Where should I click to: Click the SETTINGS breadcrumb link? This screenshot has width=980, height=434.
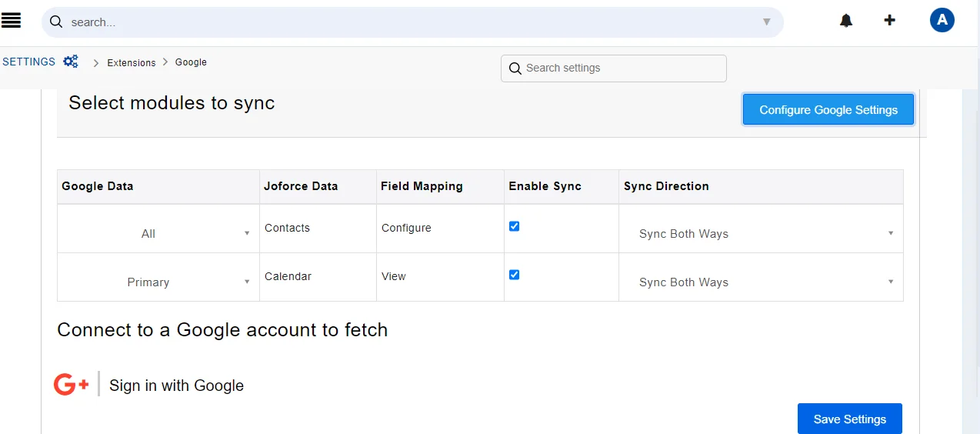(29, 62)
